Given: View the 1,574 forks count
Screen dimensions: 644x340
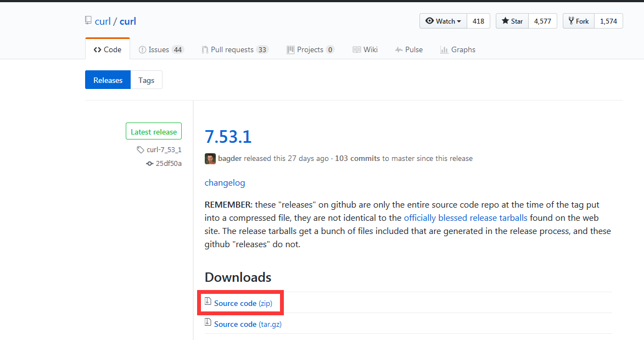Looking at the screenshot, I should tap(609, 21).
